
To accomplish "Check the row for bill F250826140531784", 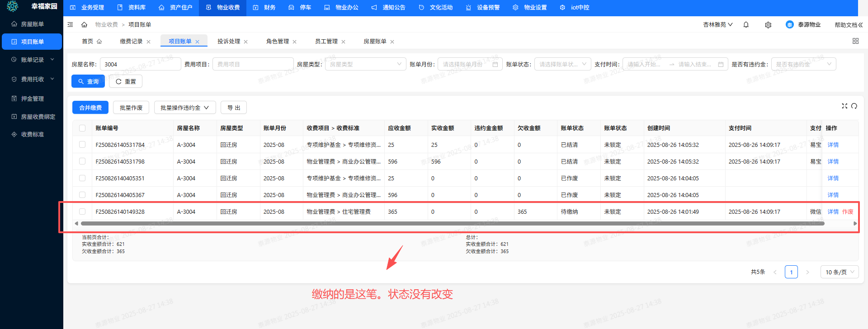I will (x=82, y=145).
